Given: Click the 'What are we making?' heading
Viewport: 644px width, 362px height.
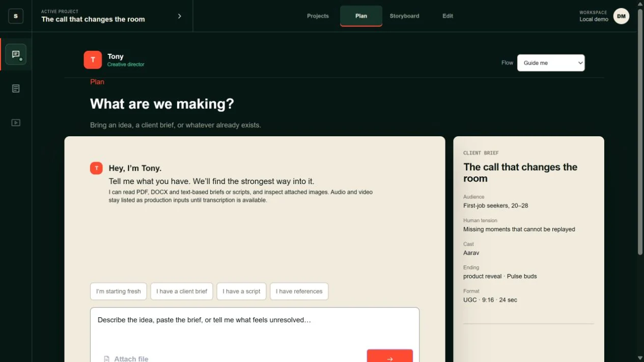Looking at the screenshot, I should point(162,104).
